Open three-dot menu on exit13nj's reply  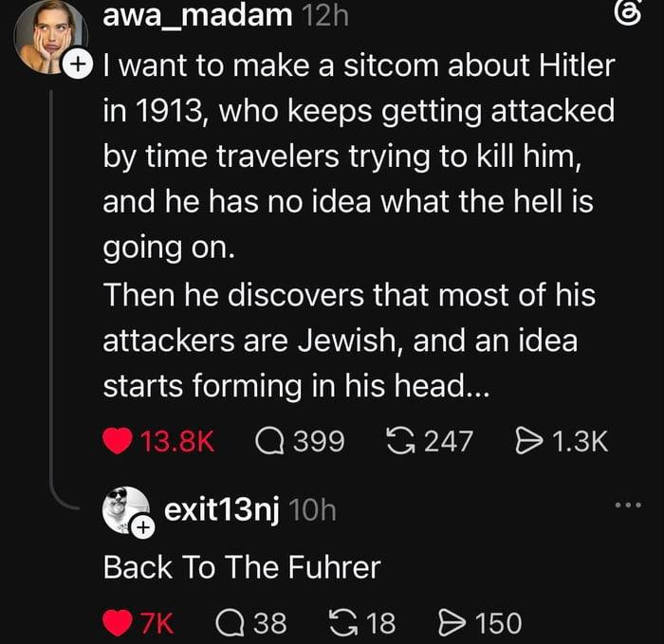pyautogui.click(x=628, y=505)
